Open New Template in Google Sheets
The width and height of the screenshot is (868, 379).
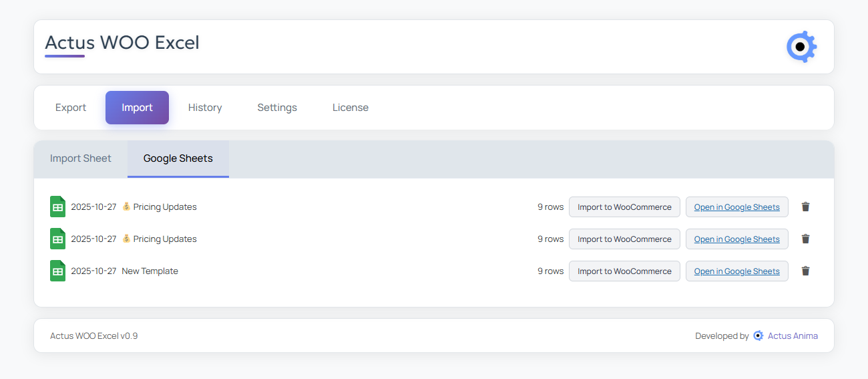tap(737, 271)
